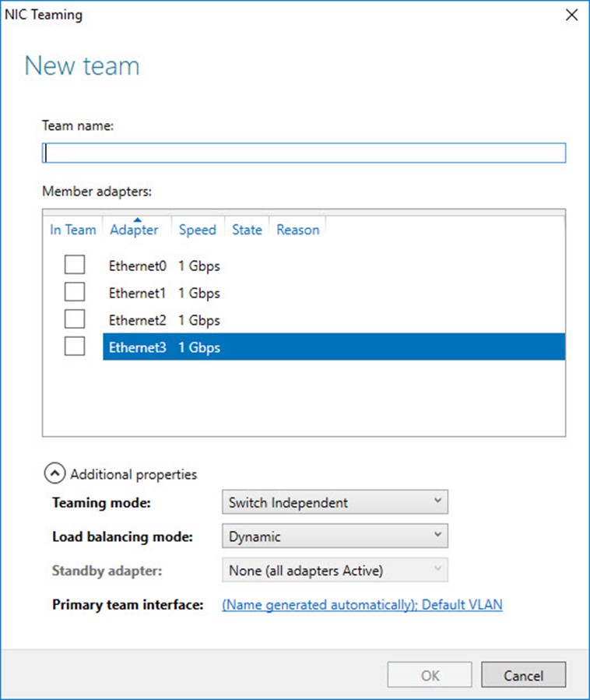Click the 1 Gbps speed of Ethernet0
The image size is (590, 700).
coord(199,266)
